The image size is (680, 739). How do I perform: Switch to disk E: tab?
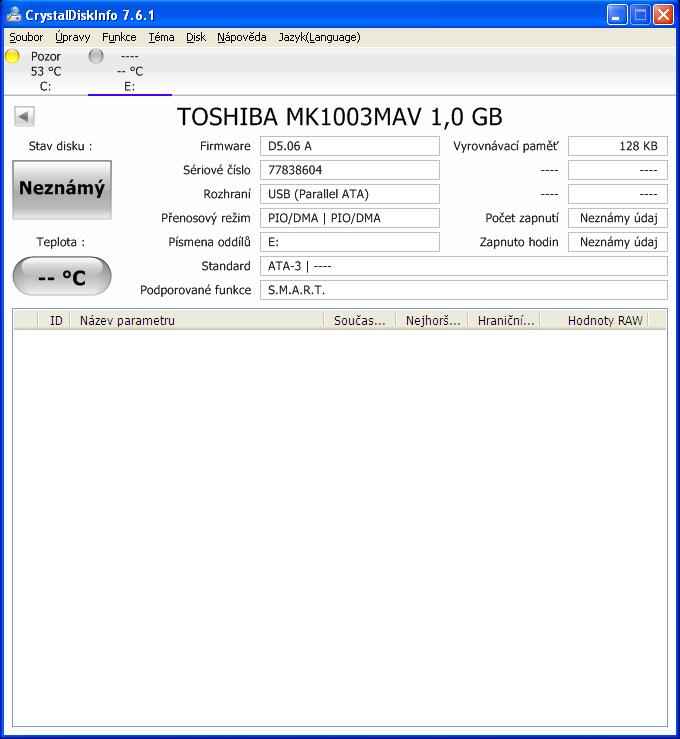(x=130, y=71)
